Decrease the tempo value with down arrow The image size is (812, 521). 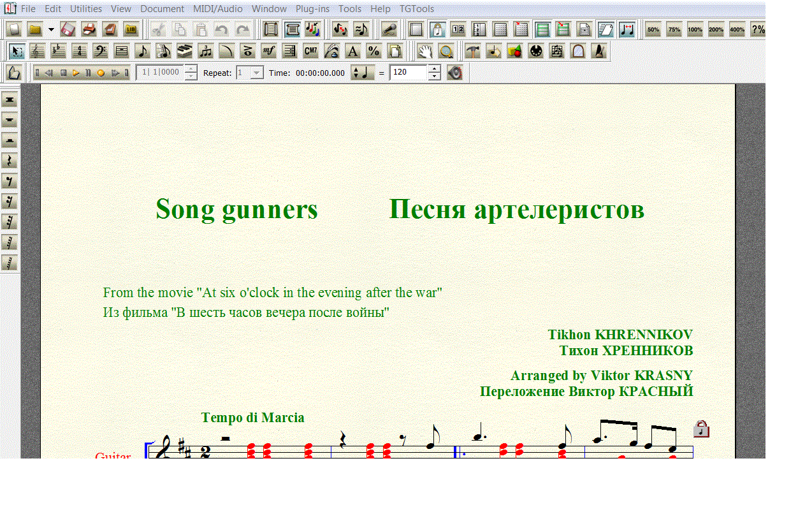click(x=435, y=76)
